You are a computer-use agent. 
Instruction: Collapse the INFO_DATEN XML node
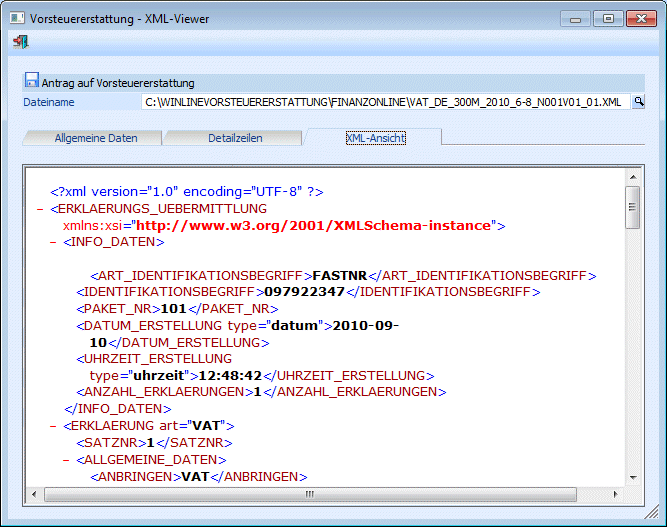point(52,242)
